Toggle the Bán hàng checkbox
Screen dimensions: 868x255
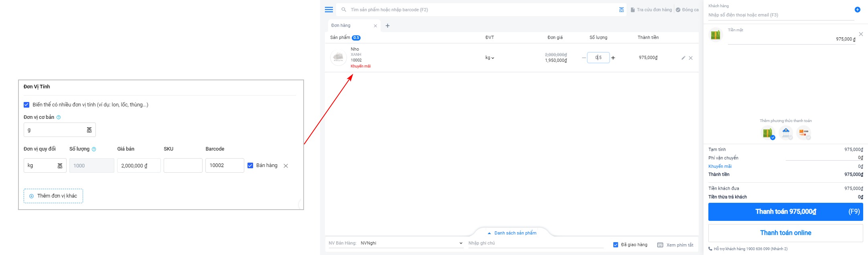[250, 165]
